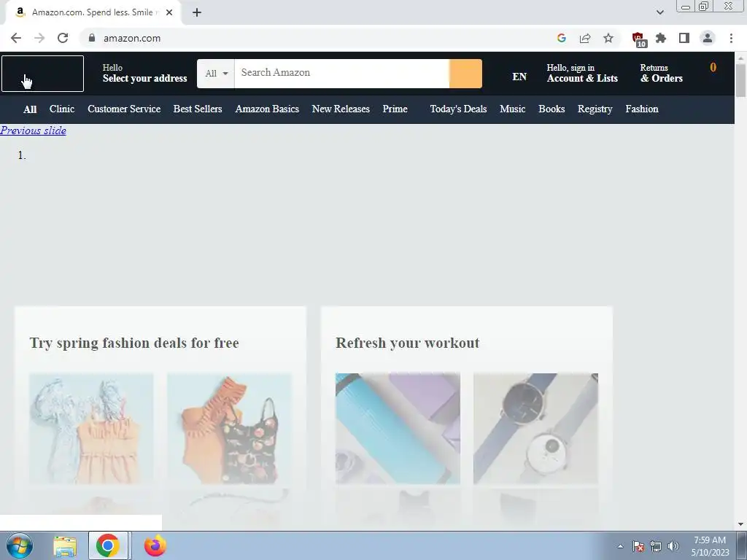Click the Show desktop strip
Image resolution: width=747 pixels, height=560 pixels.
pos(742,545)
